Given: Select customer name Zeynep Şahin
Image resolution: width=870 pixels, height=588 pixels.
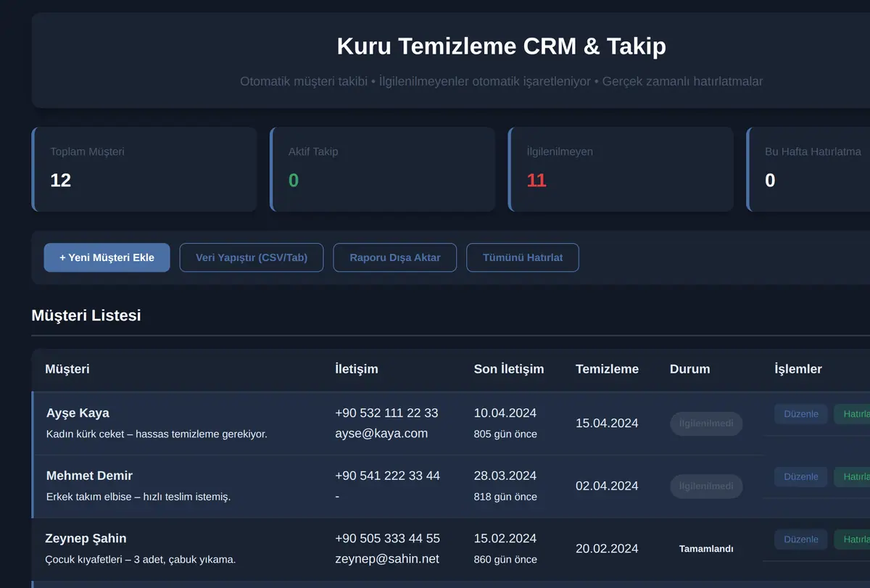Looking at the screenshot, I should pos(86,539).
